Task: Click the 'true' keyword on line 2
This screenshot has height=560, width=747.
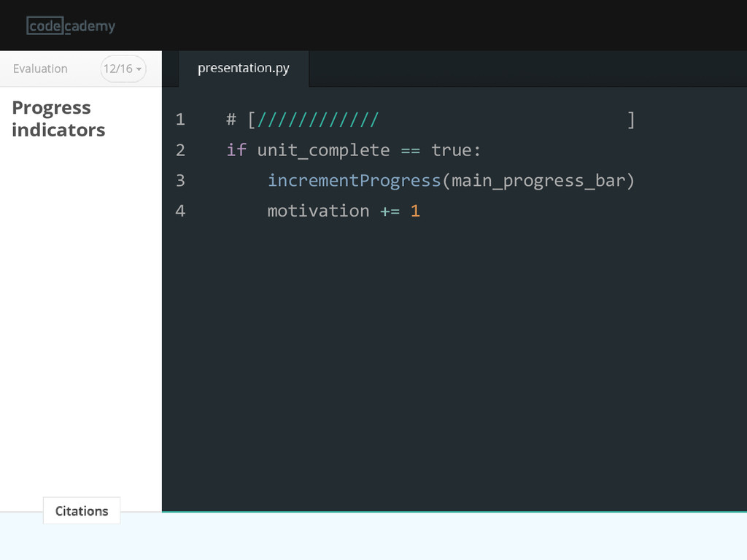Action: (451, 150)
